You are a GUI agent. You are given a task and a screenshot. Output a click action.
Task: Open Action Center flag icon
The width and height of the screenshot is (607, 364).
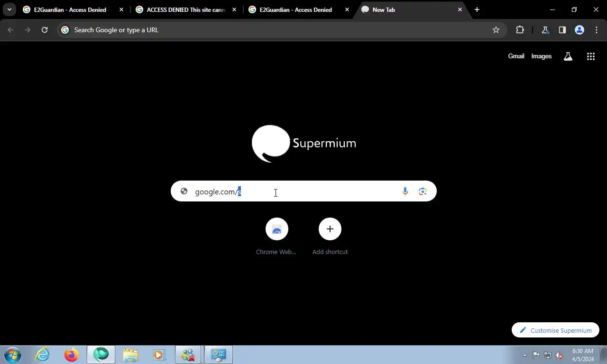pyautogui.click(x=536, y=355)
